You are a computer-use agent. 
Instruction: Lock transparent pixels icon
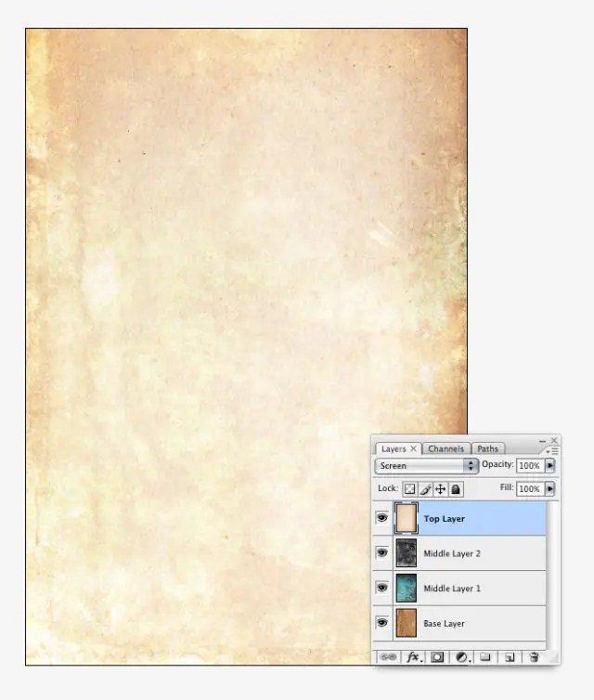point(409,489)
